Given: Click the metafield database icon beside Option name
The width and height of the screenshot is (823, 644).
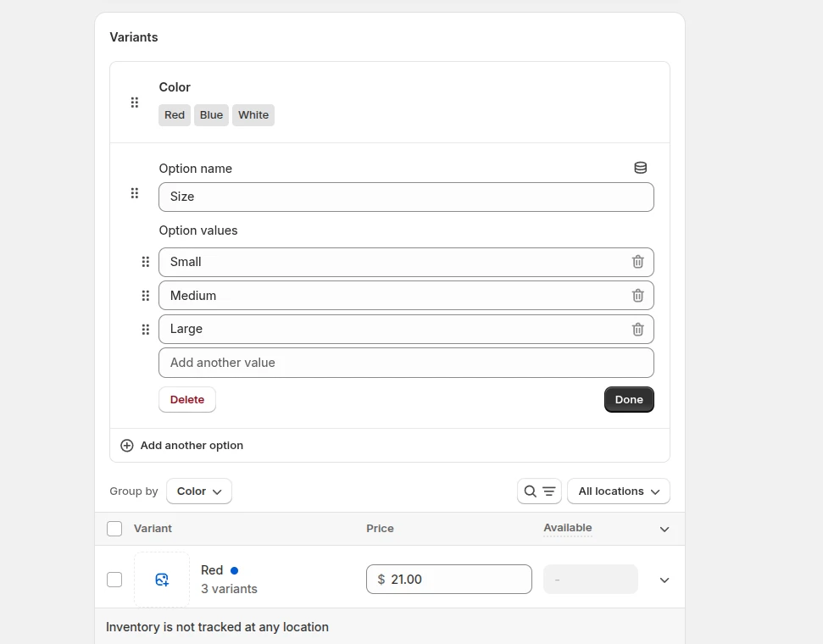Looking at the screenshot, I should coord(640,168).
